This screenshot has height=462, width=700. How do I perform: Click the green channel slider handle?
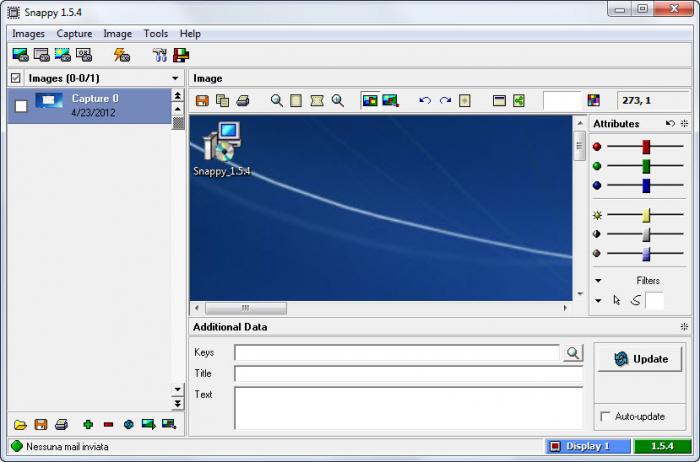646,166
